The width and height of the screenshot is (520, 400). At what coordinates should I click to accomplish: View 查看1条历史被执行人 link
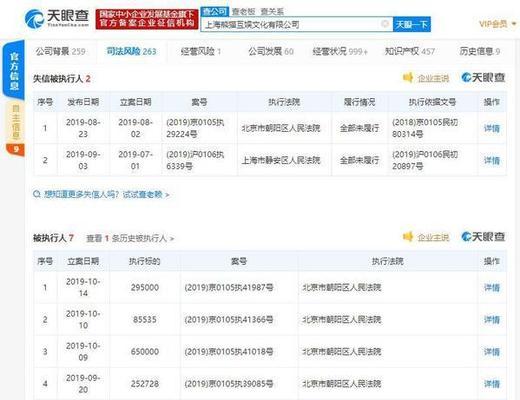pos(130,238)
